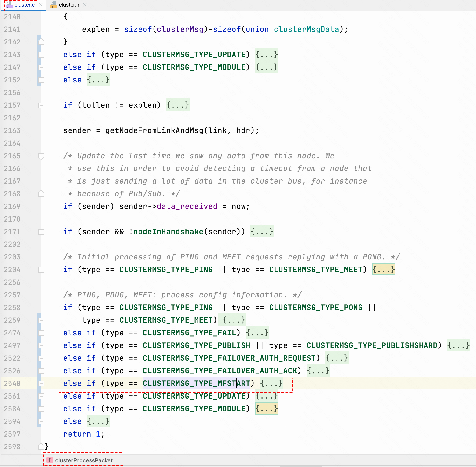Click the cluster.h file type icon

(53, 5)
